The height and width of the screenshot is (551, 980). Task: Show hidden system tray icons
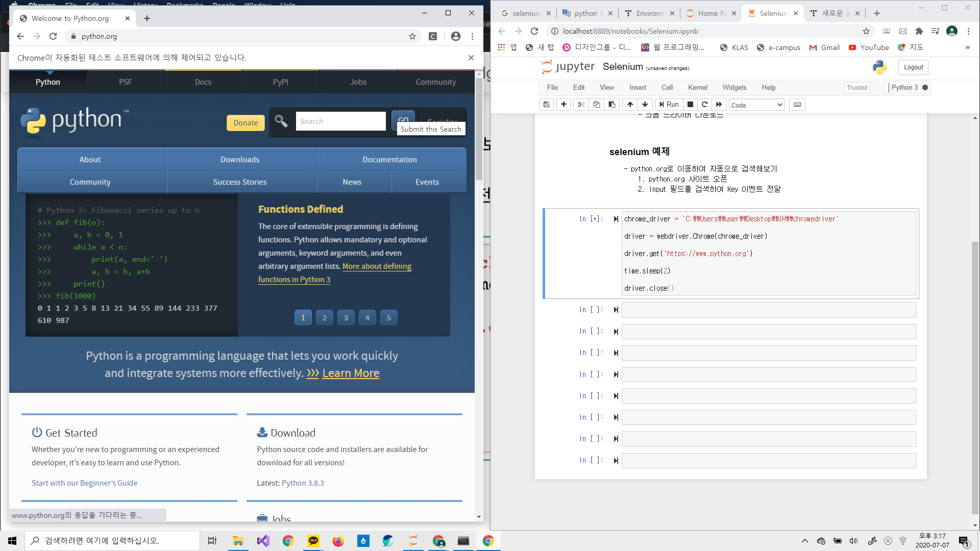pyautogui.click(x=805, y=541)
